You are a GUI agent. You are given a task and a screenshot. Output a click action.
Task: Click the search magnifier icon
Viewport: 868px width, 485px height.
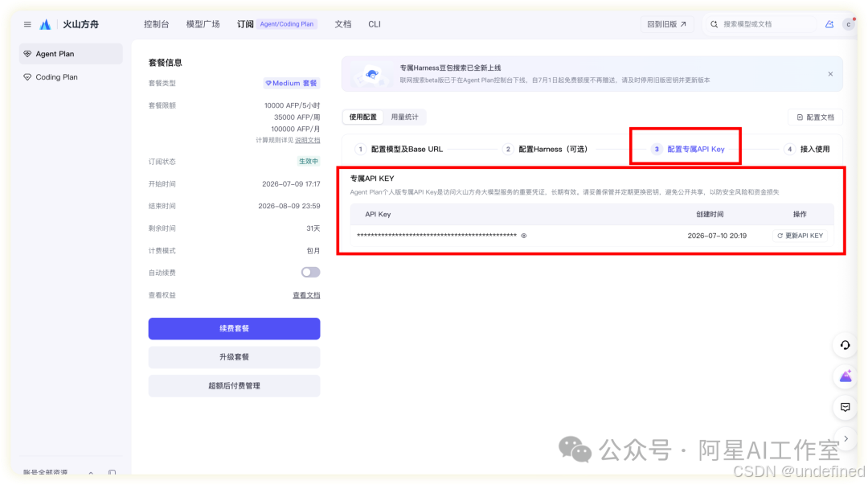coord(714,24)
